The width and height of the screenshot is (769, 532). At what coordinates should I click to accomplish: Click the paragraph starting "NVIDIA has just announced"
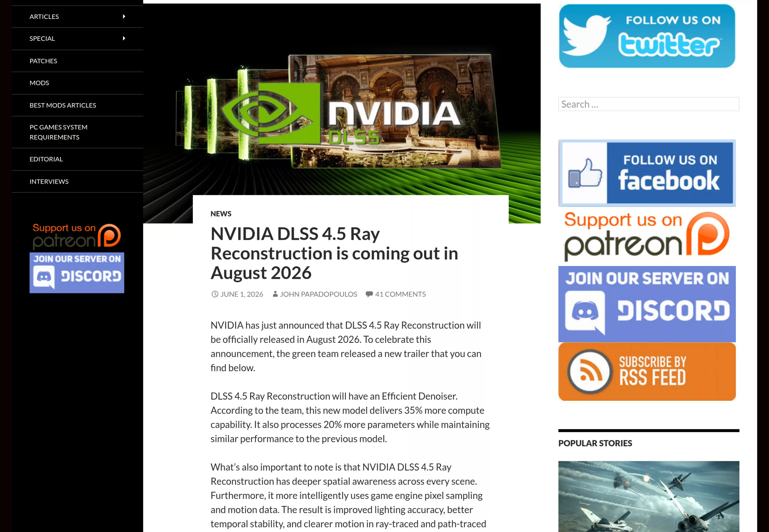click(346, 346)
